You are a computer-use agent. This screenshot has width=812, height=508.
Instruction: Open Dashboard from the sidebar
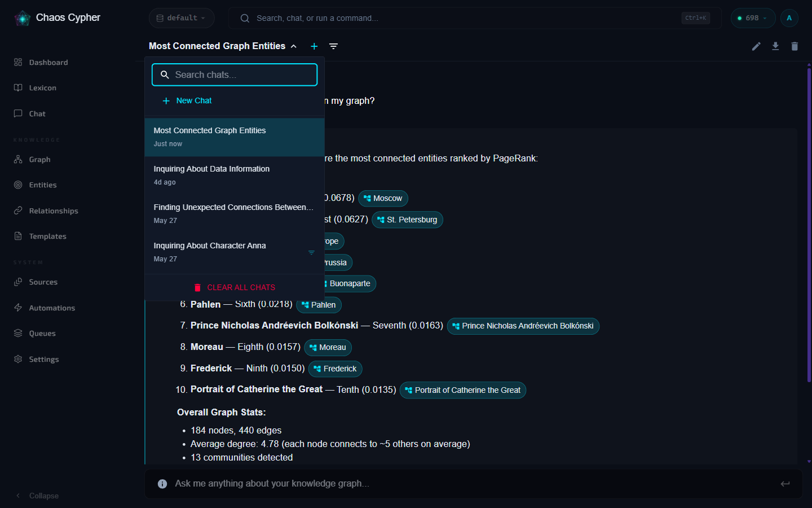pyautogui.click(x=48, y=62)
